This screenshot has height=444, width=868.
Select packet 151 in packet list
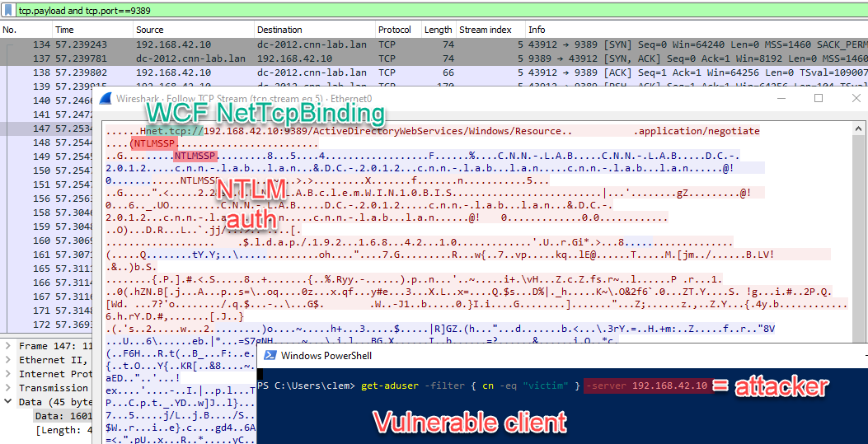pos(47,184)
